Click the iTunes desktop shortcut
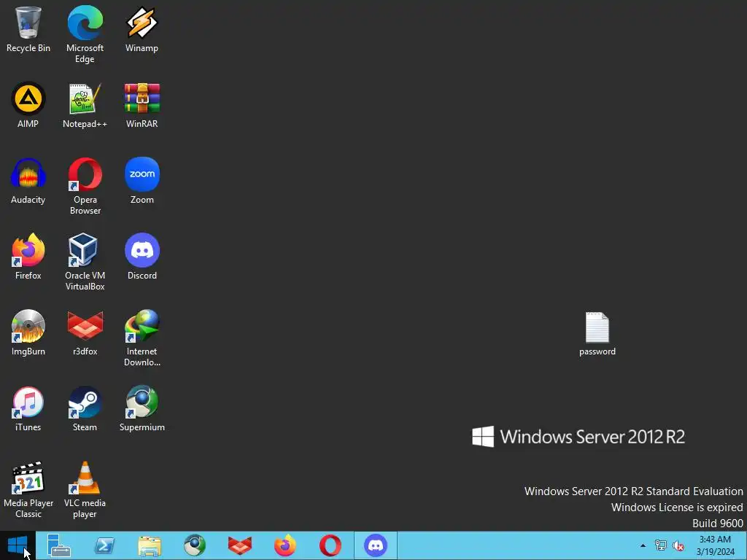Screen dimensions: 747x560 28,408
